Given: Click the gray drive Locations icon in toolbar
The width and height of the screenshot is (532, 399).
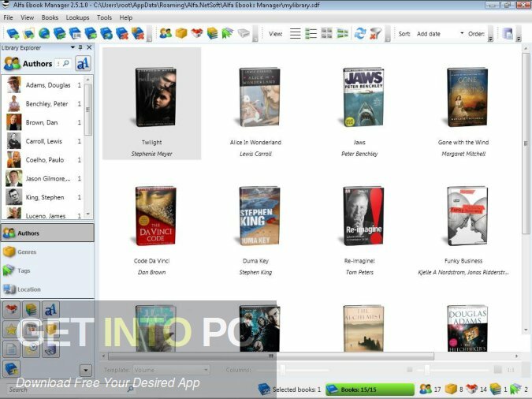Looking at the screenshot, I should point(244,33).
